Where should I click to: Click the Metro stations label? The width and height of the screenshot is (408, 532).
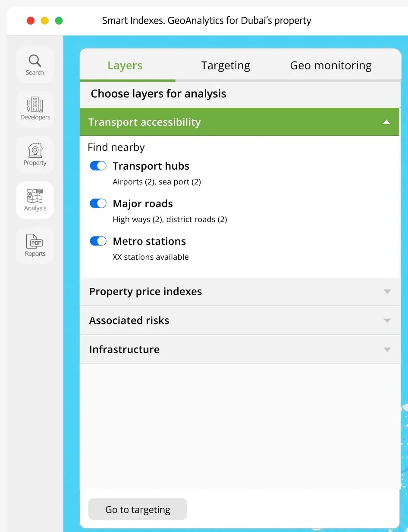[x=149, y=241]
